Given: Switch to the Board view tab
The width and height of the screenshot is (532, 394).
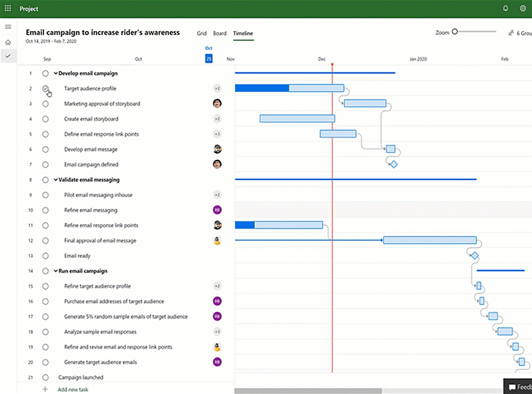Looking at the screenshot, I should click(220, 33).
